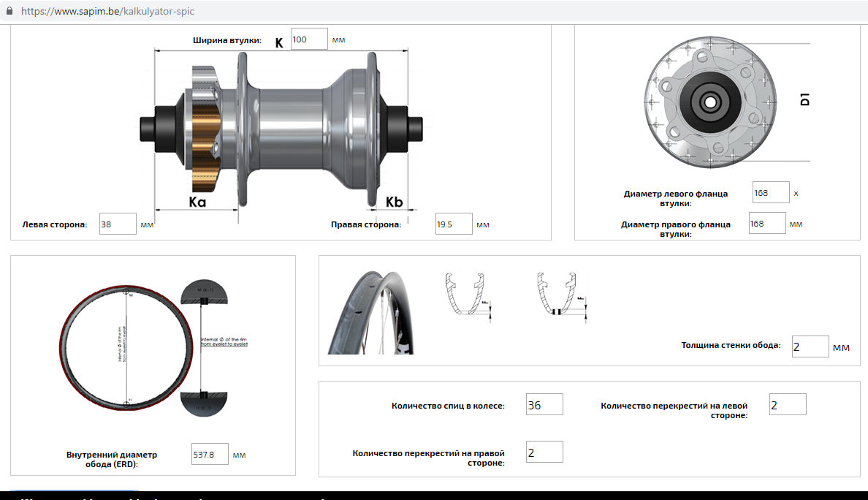Click the hub flange D1 front-view image
868x500 pixels.
709,101
